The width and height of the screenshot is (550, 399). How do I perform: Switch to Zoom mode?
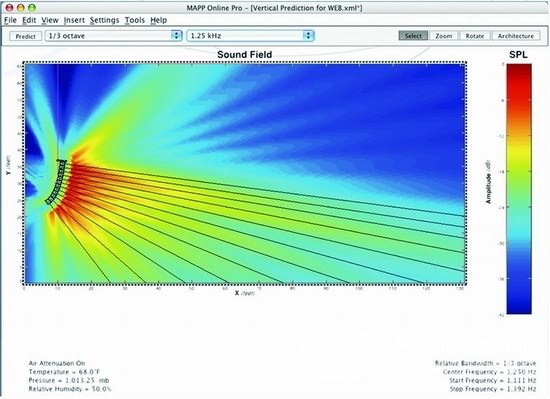[443, 36]
